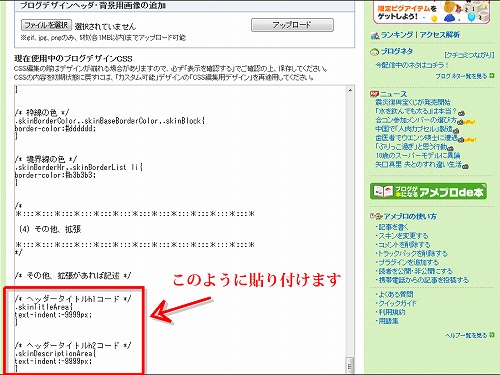500x375 pixels.
Task: Open the コメントを削除する help link
Action: tap(404, 245)
